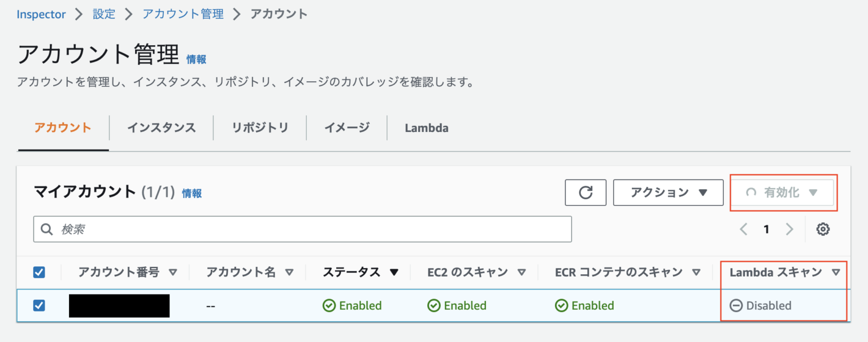Click the Disabled icon under Lambda スキャン
Viewport: 868px width, 342px height.
736,305
